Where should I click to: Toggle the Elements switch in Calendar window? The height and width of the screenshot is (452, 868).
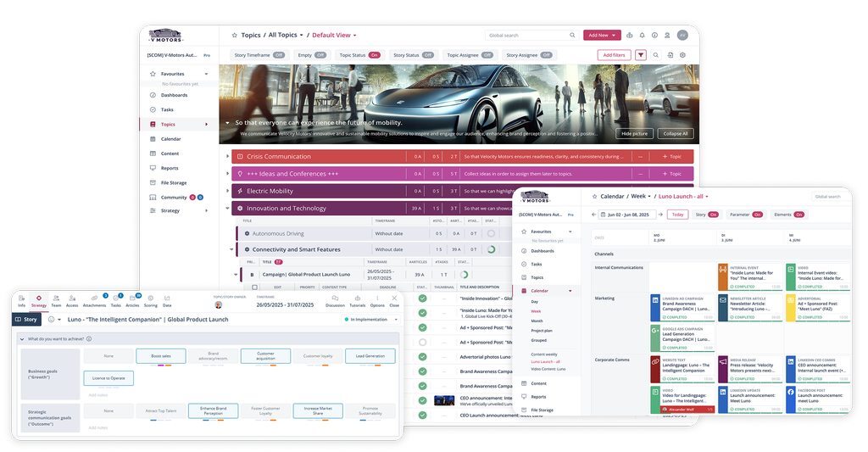point(798,215)
